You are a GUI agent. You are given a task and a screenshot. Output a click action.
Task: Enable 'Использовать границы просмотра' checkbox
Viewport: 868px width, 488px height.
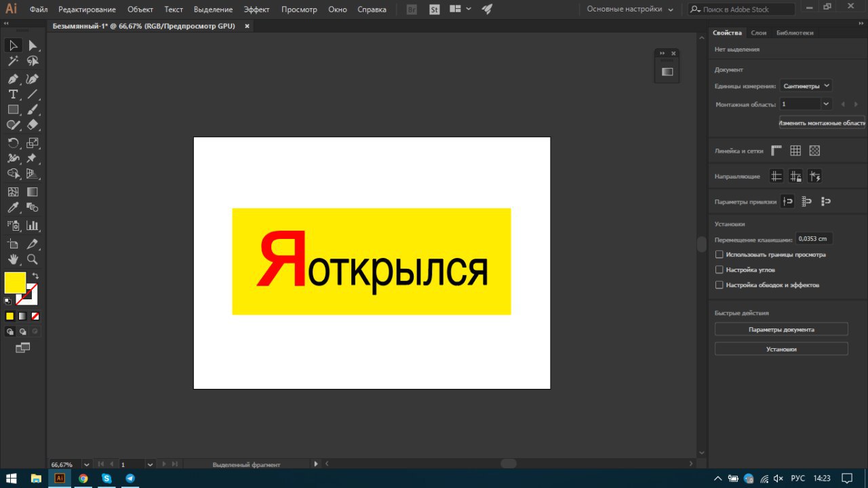tap(719, 255)
